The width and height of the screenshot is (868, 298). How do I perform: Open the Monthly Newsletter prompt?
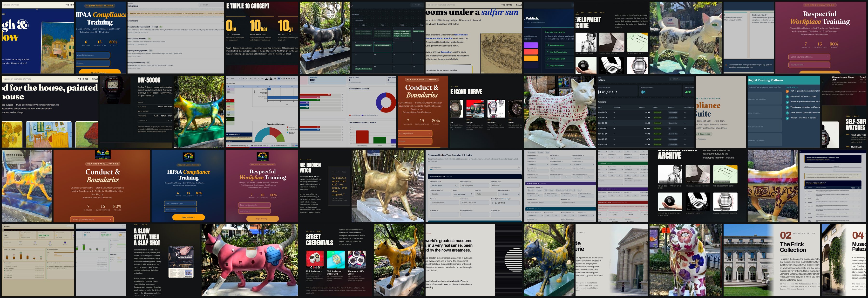560,45
